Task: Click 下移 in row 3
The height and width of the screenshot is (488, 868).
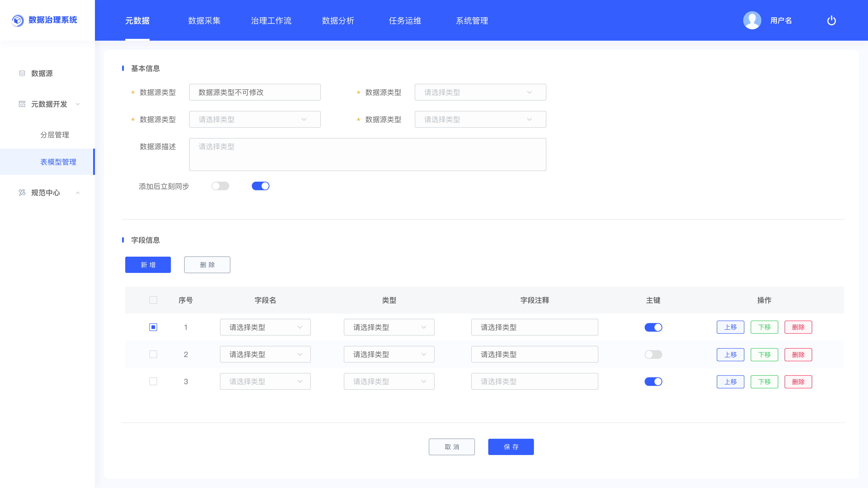Action: click(x=764, y=382)
